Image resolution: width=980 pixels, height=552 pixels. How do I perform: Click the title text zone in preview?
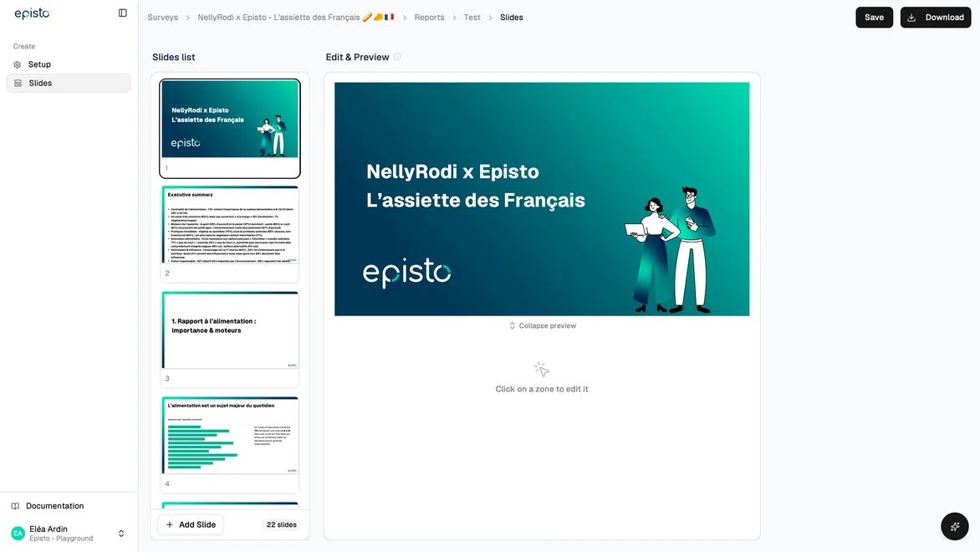pyautogui.click(x=476, y=186)
